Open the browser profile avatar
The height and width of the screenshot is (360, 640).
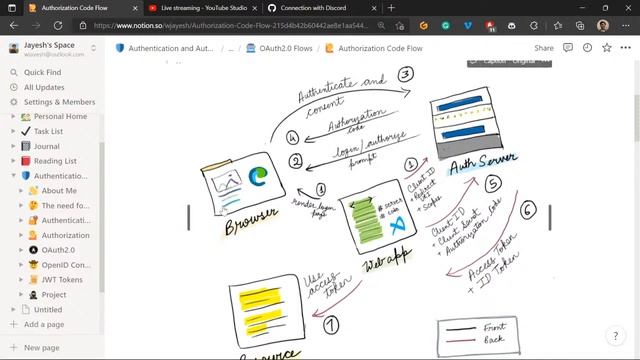[x=603, y=26]
